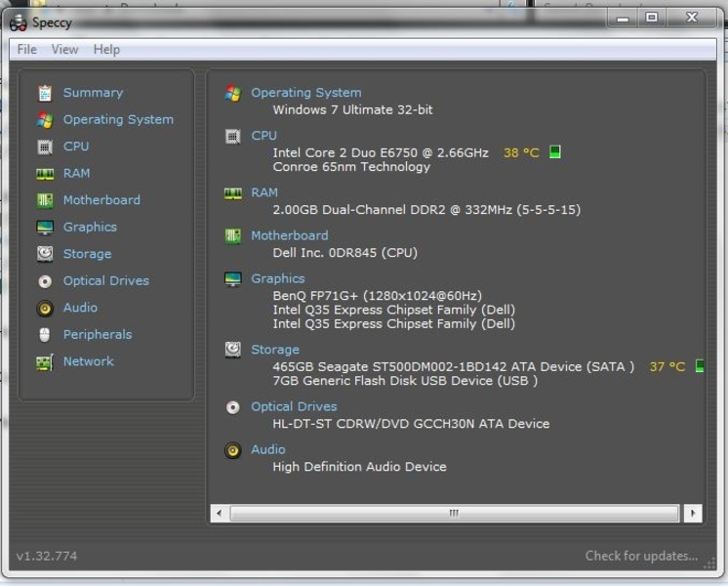This screenshot has height=586, width=728.
Task: Click the Storage hard drive icon in sidebar
Action: (45, 254)
